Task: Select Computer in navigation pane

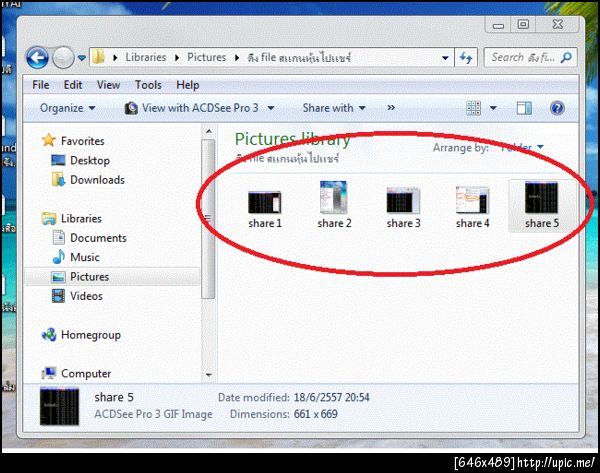Action: [x=86, y=374]
